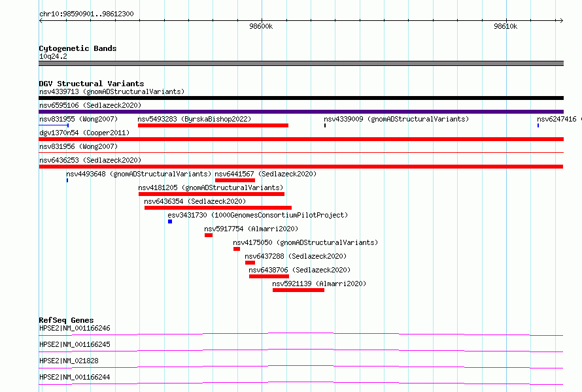This screenshot has width=582, height=392.
Task: Click the HPSE2|NM_021828 transcript label
Action: [x=69, y=361]
